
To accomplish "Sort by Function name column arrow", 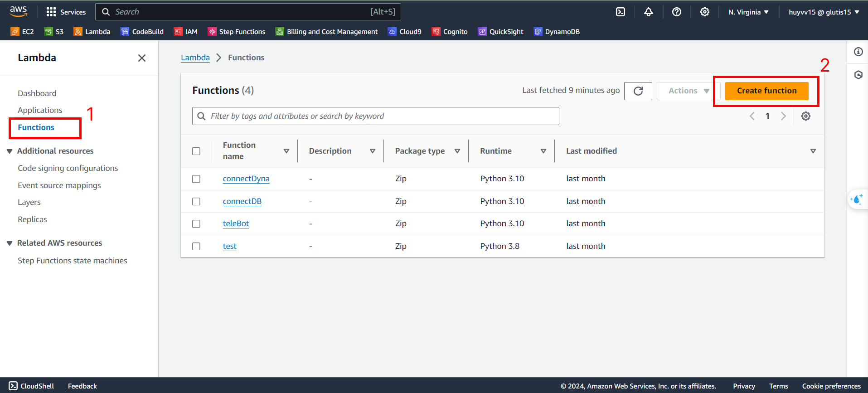I will tap(286, 151).
